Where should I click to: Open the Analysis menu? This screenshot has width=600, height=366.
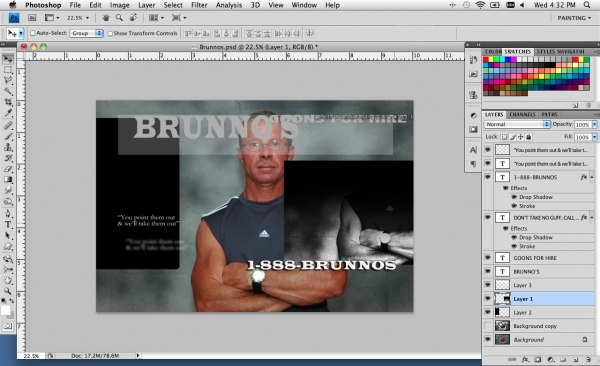pos(229,5)
